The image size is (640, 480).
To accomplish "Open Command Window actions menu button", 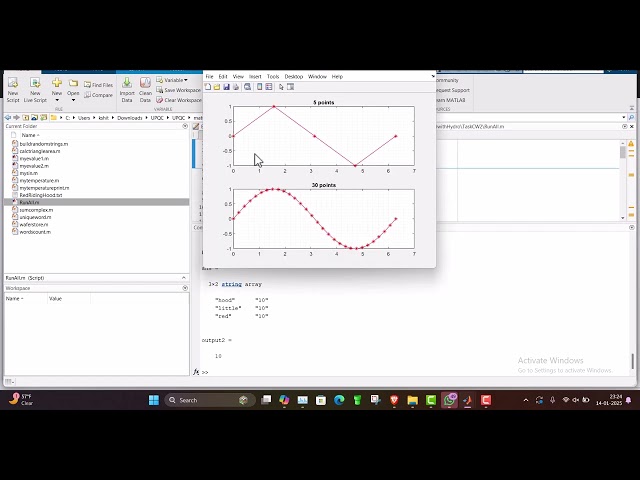I will (x=631, y=227).
